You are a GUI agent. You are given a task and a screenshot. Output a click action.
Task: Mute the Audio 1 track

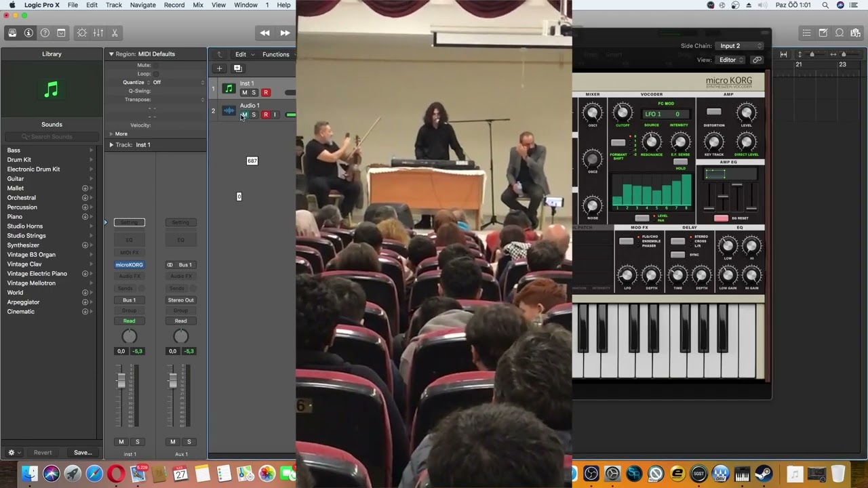click(244, 115)
